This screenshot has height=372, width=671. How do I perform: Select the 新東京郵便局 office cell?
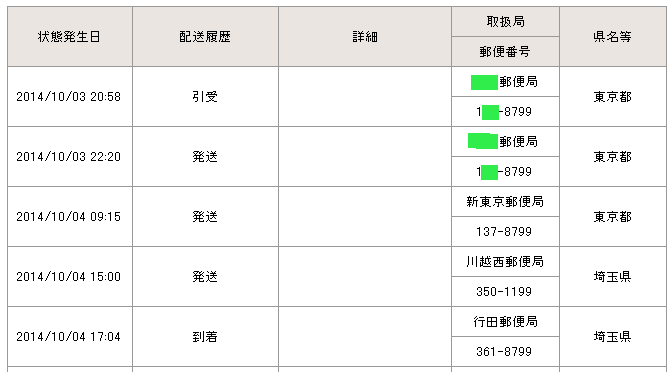click(505, 201)
